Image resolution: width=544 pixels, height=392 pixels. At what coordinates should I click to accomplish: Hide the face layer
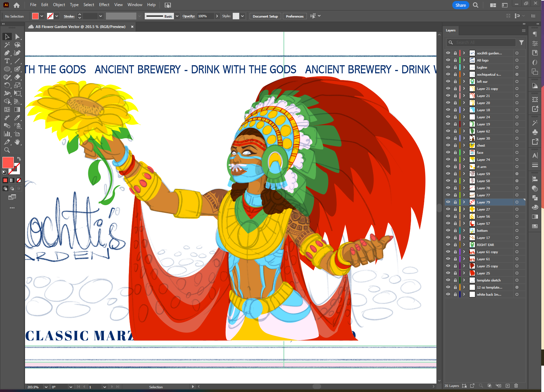click(x=448, y=152)
